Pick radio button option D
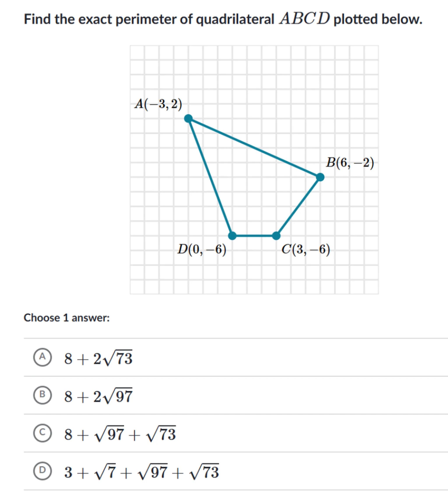 coord(42,471)
